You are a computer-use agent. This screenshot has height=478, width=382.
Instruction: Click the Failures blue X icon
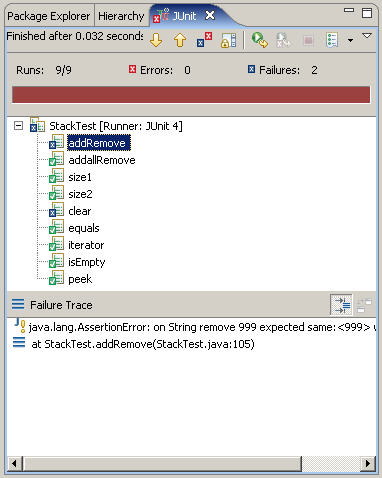pyautogui.click(x=251, y=69)
